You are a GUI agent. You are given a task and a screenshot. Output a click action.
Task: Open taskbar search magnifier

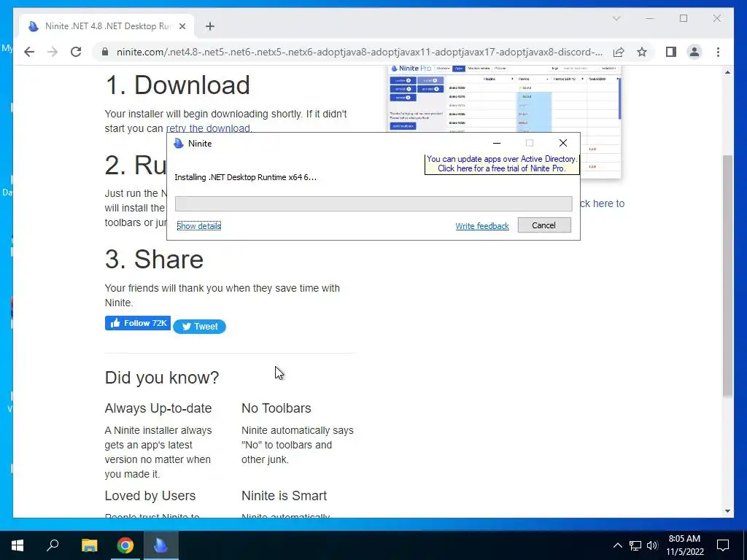pos(53,545)
